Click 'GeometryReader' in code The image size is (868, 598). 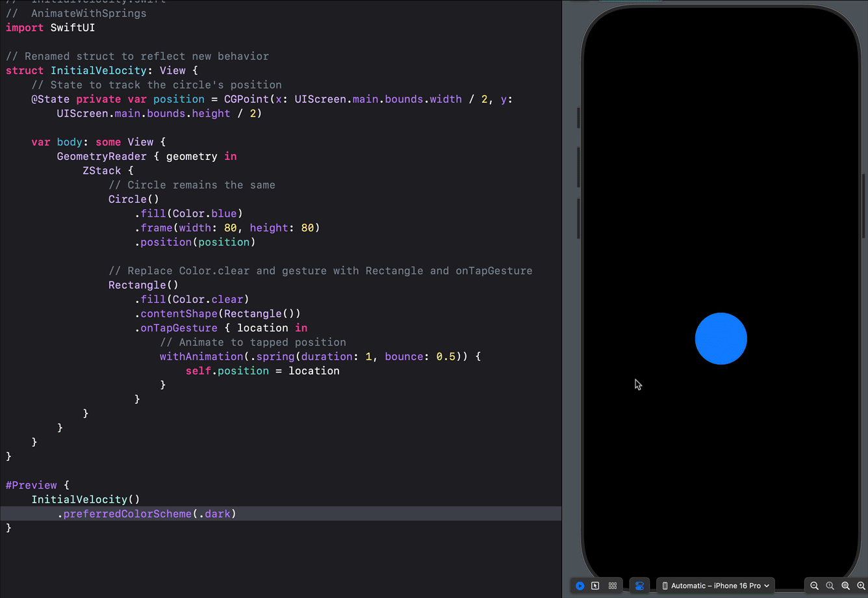pyautogui.click(x=102, y=156)
